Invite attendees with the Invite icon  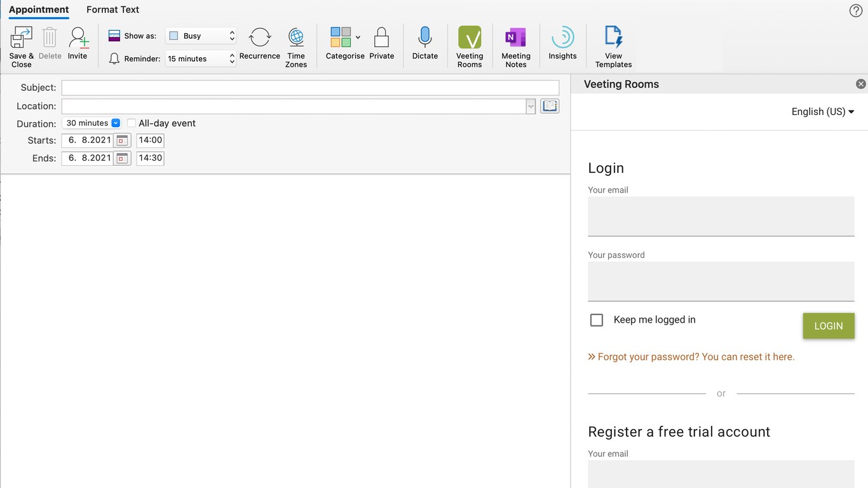pyautogui.click(x=78, y=37)
